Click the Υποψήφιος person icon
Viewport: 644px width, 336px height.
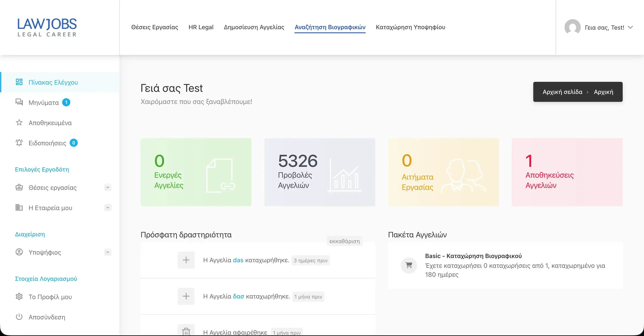19,252
